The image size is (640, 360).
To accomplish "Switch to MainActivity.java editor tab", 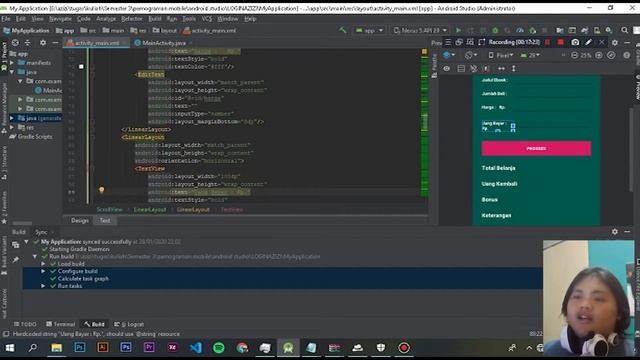I will (x=164, y=42).
